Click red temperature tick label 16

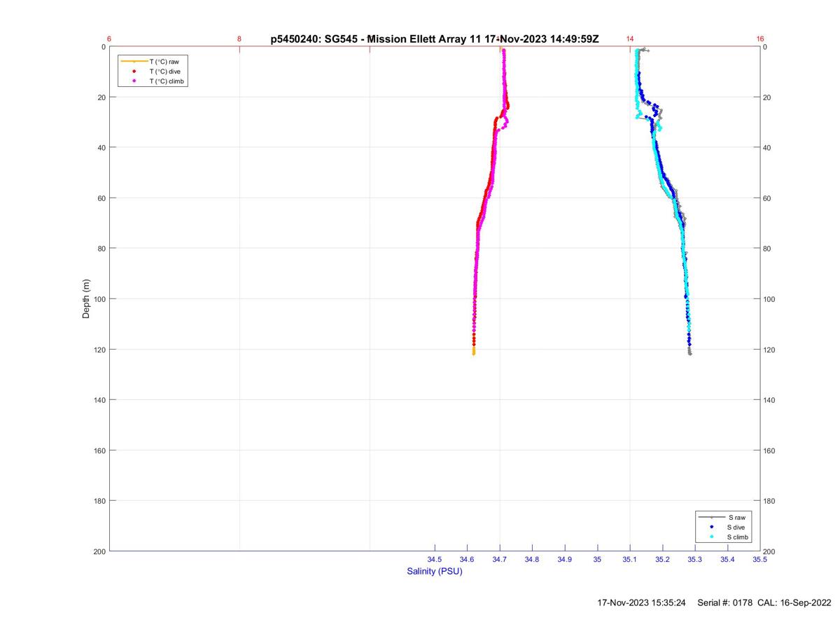tap(760, 39)
